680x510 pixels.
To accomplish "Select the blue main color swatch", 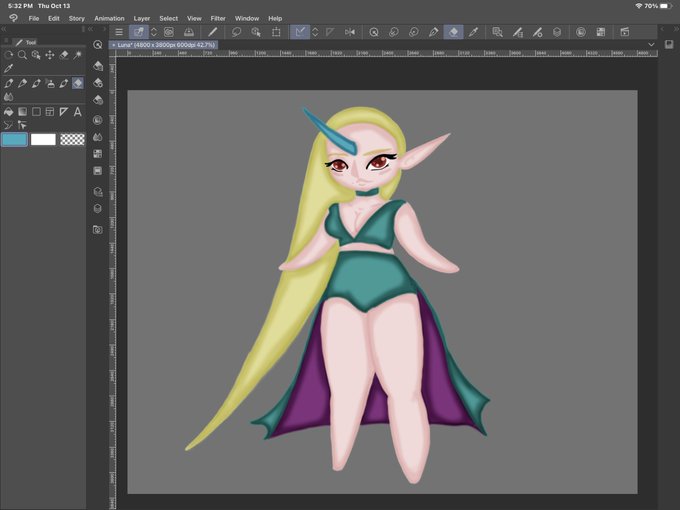I will pos(15,140).
